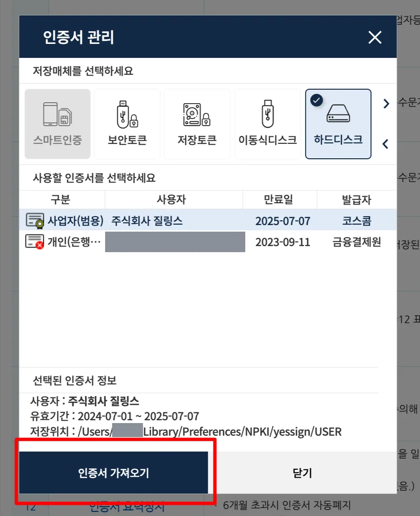Click the 하드디스크 checkmark badge
Viewport: 420px width, 516px height.
[317, 100]
